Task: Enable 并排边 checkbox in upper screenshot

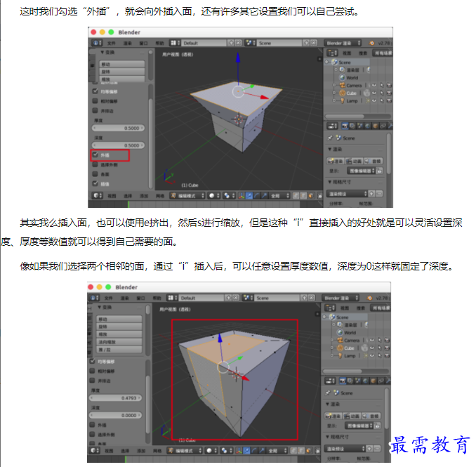Action: (x=95, y=110)
